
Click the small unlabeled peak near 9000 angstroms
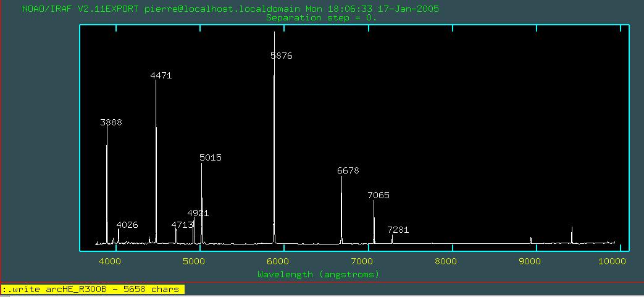[x=531, y=240]
